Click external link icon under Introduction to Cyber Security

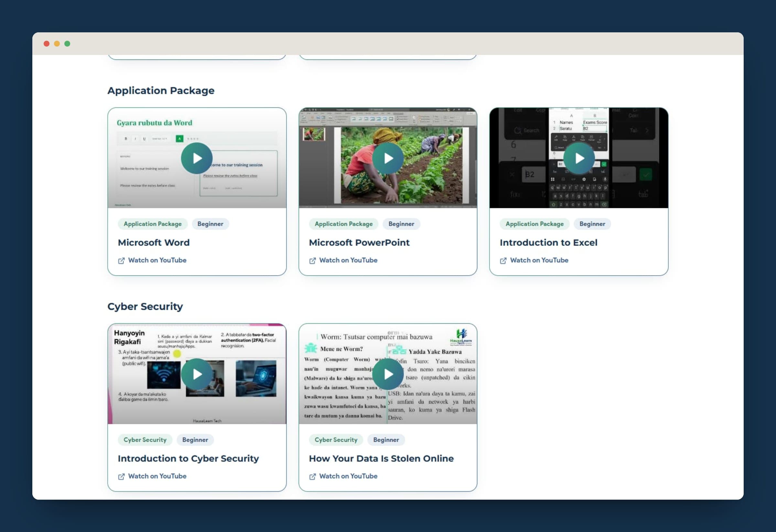pyautogui.click(x=121, y=477)
